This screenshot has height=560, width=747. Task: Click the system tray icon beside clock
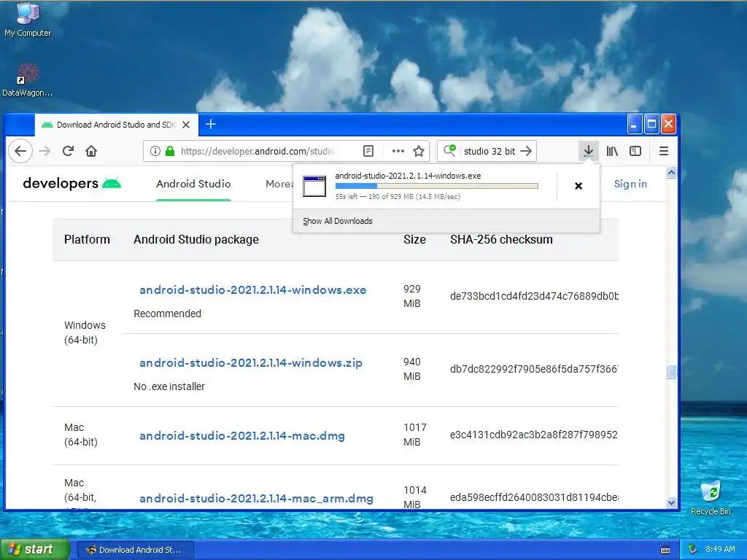pos(693,550)
